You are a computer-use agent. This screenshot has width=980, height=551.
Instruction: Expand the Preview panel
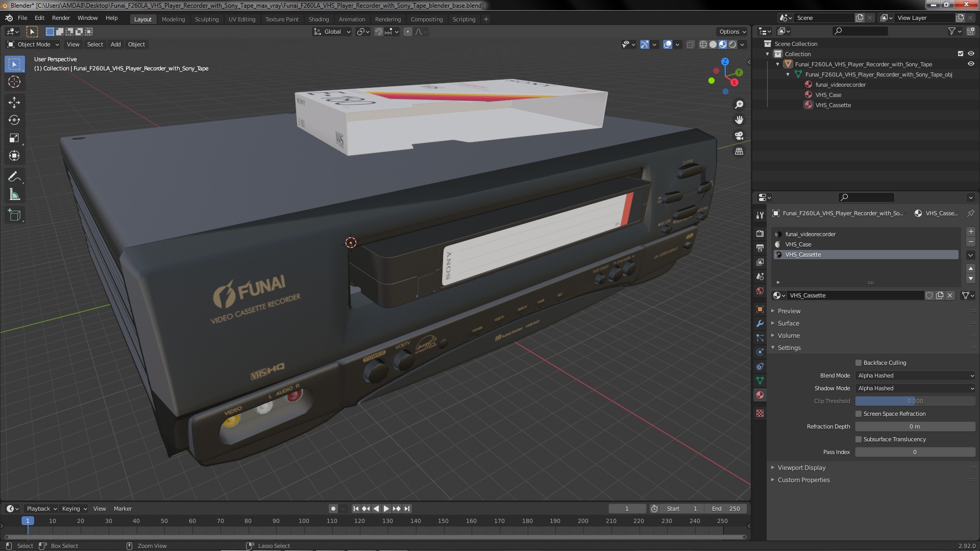[789, 311]
